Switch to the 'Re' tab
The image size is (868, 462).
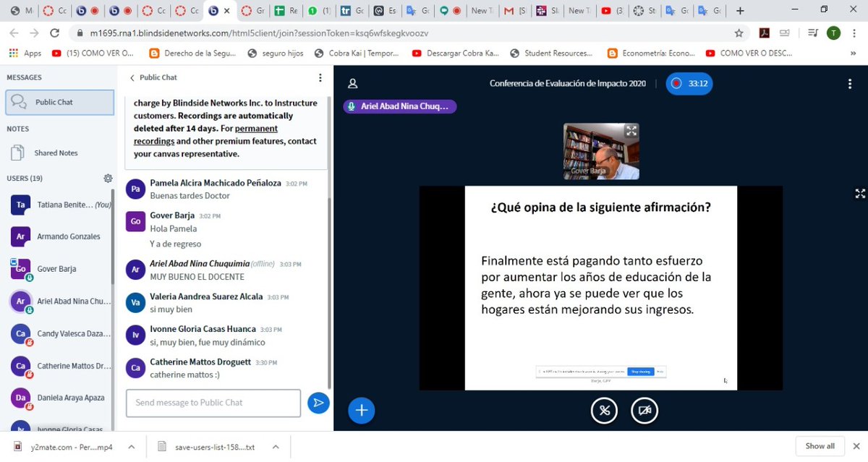click(x=286, y=11)
